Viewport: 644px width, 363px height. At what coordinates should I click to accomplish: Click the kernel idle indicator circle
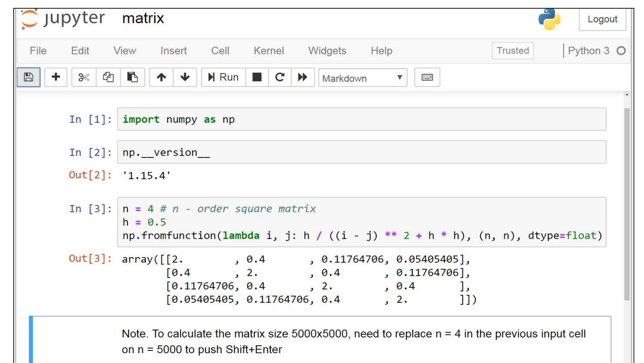(621, 51)
